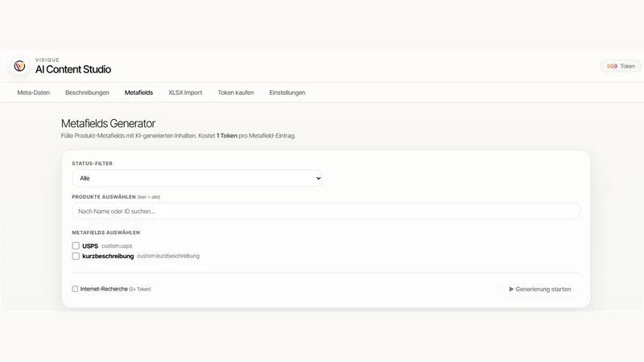Open the Beschreibungen tab

(87, 93)
